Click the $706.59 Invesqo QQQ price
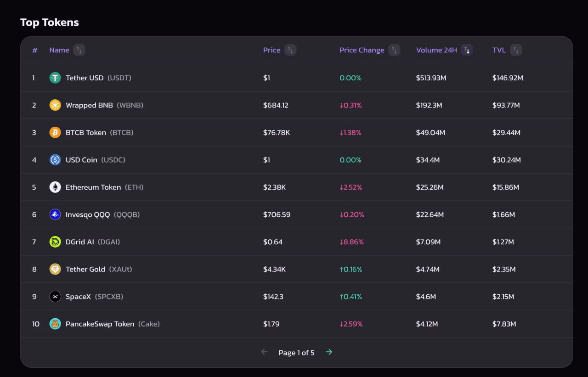588x377 pixels. 277,214
